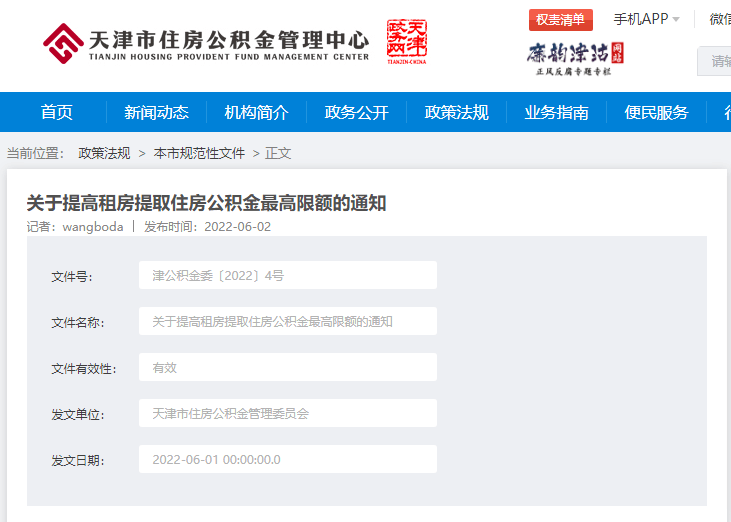This screenshot has width=731, height=522.
Task: Click the Tianjin Housing Provident Fund logo
Action: coord(205,43)
